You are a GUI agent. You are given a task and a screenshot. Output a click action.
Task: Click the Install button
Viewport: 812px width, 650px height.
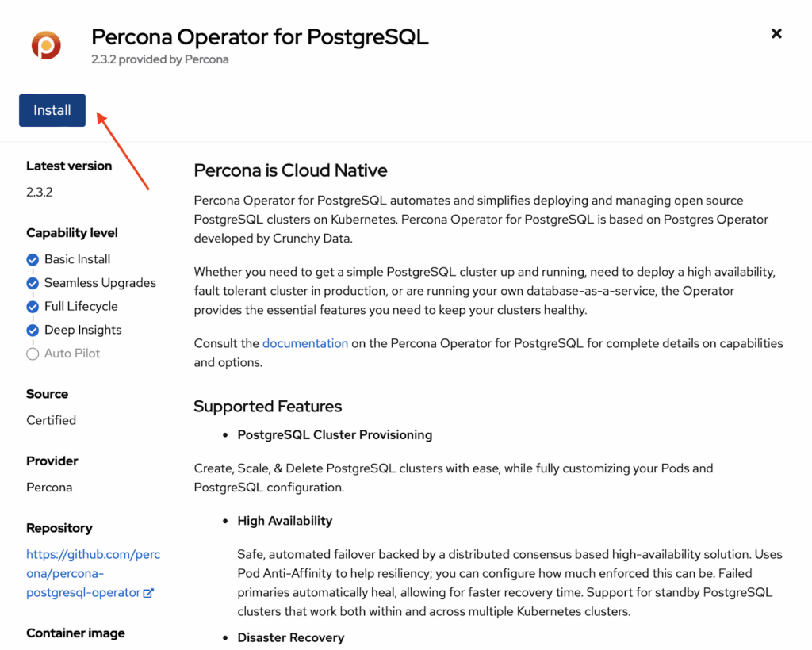(52, 110)
